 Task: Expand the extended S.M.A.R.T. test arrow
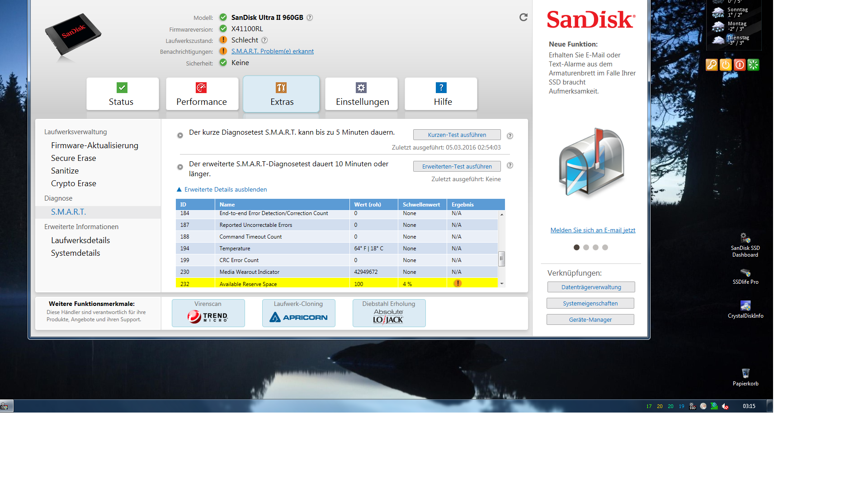pos(180,167)
